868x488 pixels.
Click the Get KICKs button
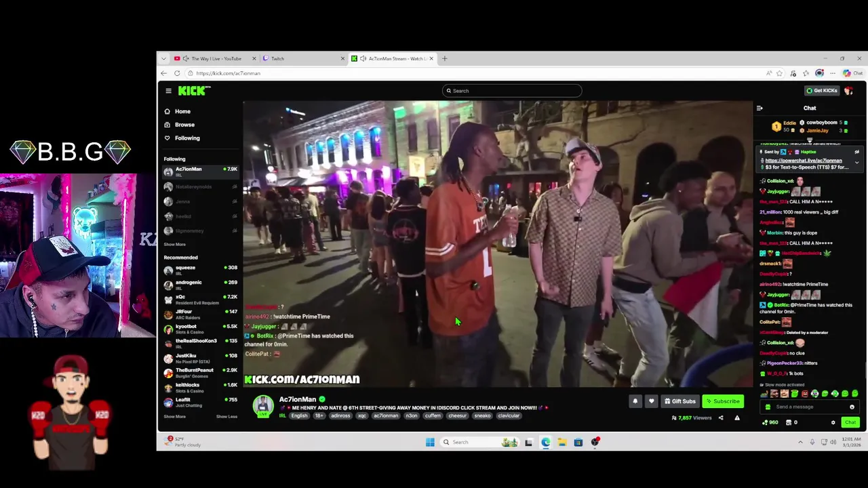tap(821, 90)
